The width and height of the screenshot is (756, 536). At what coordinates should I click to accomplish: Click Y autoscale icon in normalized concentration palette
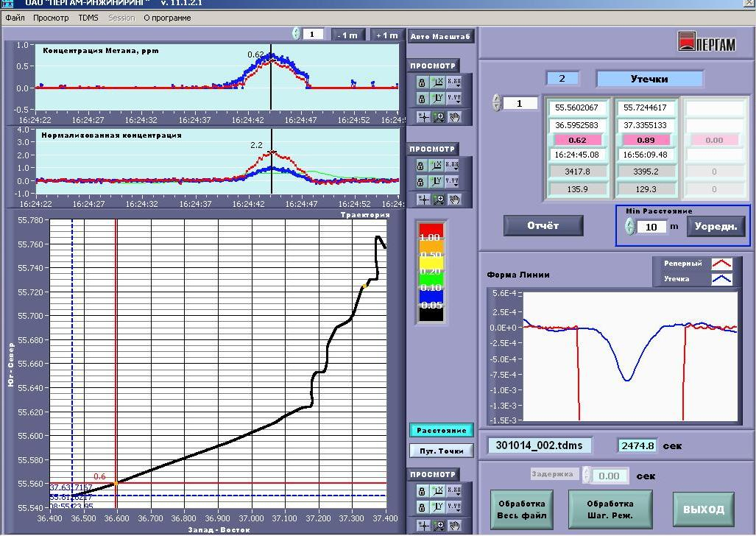click(x=437, y=182)
